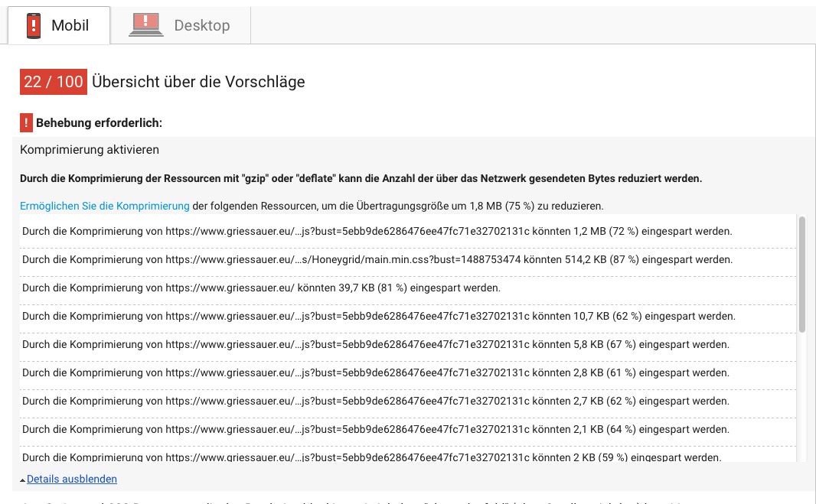The height and width of the screenshot is (504, 816).
Task: Click the laptop icon on Desktop tab
Action: [145, 25]
